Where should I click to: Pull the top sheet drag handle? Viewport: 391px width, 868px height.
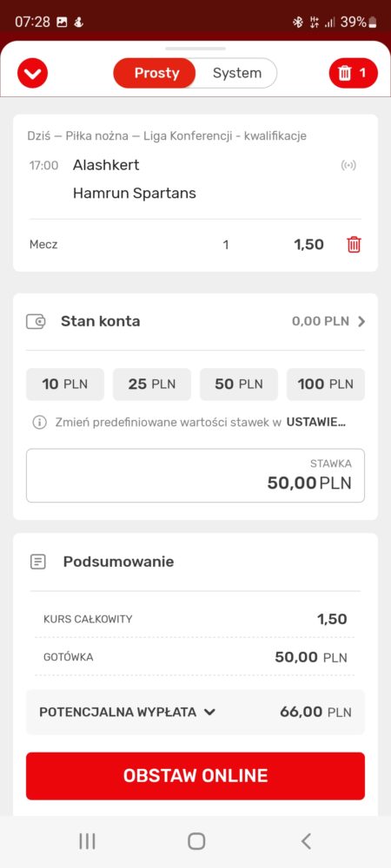click(195, 49)
